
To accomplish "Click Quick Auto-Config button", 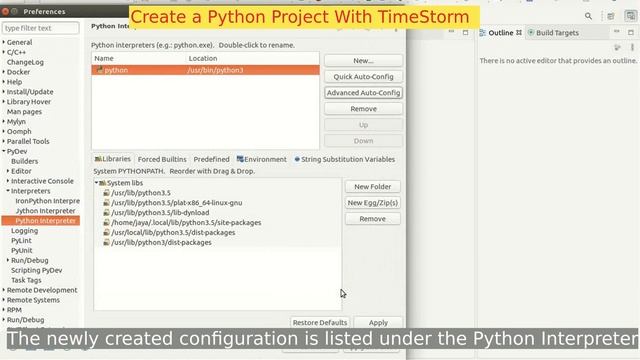I will point(363,77).
